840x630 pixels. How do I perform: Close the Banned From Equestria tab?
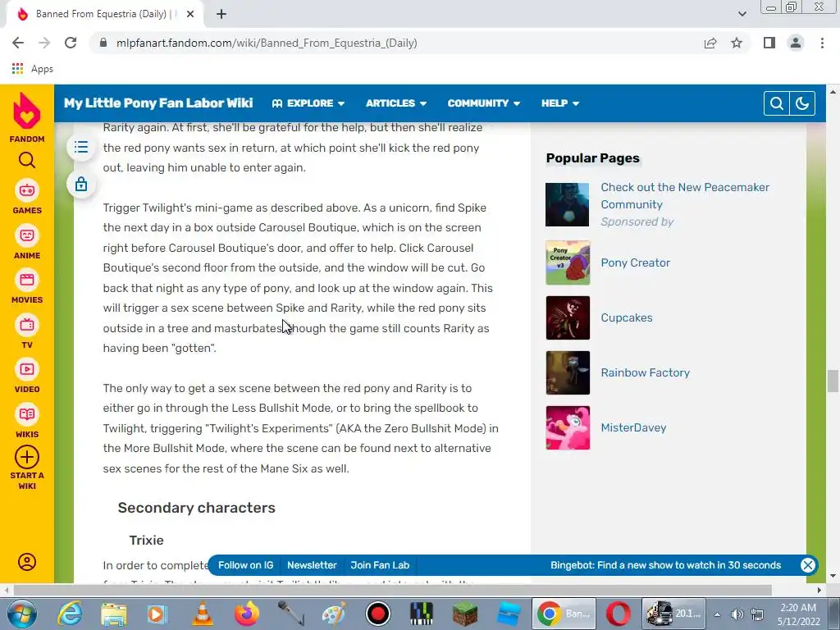pos(190,15)
